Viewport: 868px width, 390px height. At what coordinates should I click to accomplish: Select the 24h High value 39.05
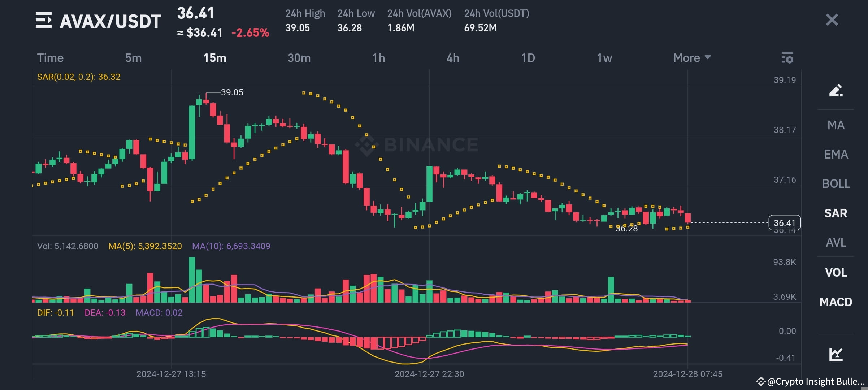point(298,28)
